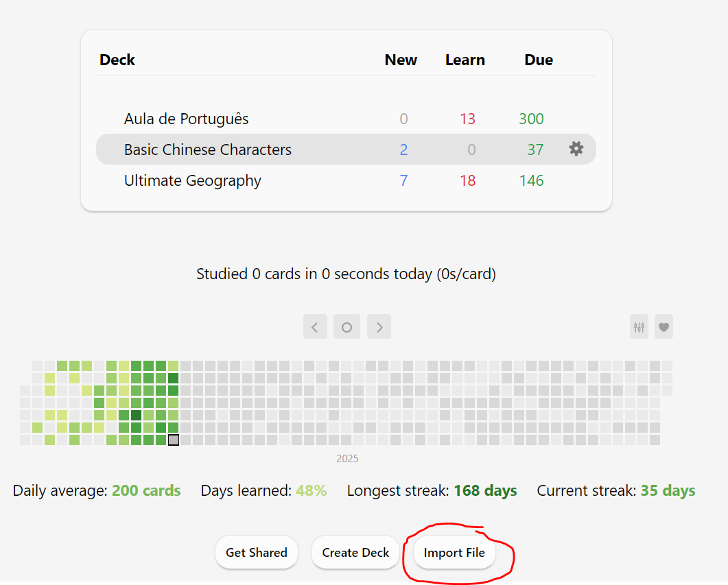This screenshot has width=728, height=585.
Task: Go to next heatmap year arrow
Action: pyautogui.click(x=379, y=326)
